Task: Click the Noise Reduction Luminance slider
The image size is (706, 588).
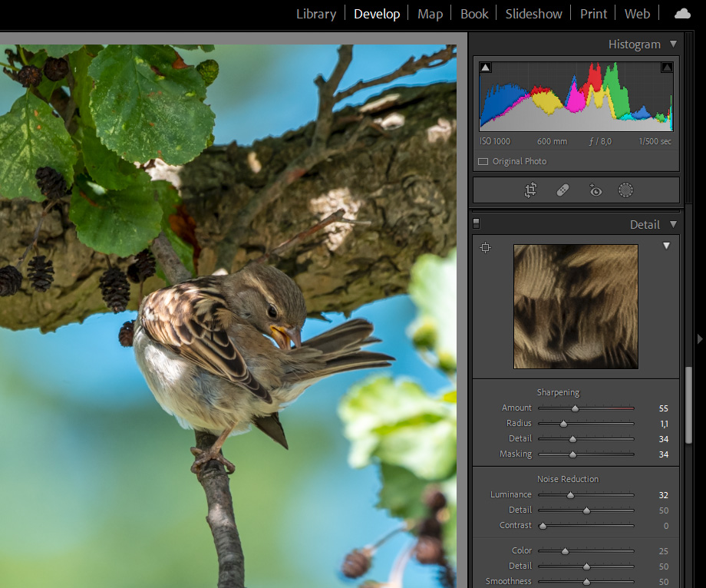Action: 570,495
